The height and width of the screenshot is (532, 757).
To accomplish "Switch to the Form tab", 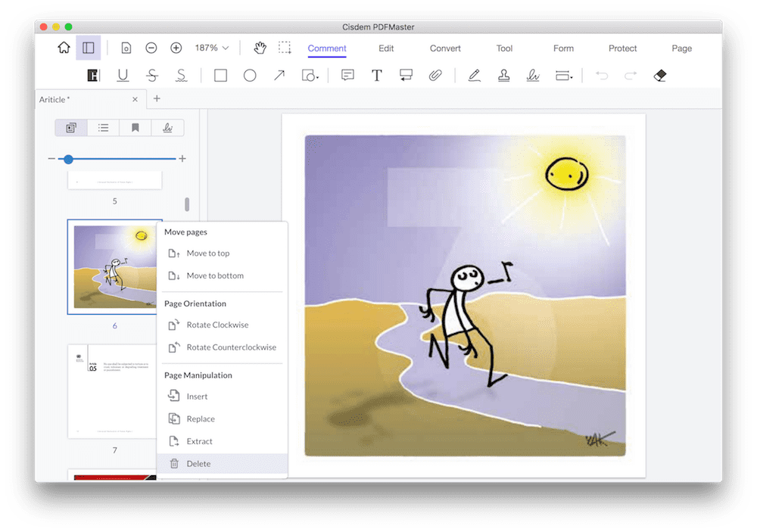I will (563, 48).
